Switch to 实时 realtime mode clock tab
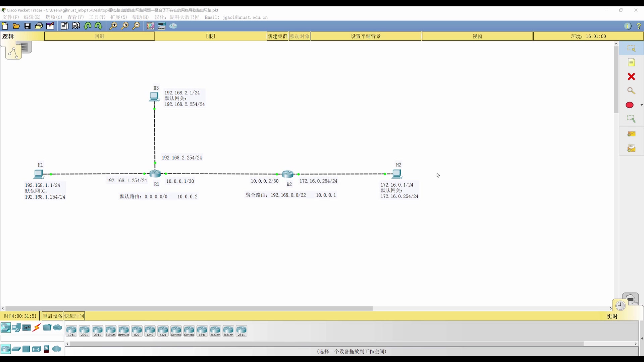The image size is (644, 362). (x=621, y=306)
